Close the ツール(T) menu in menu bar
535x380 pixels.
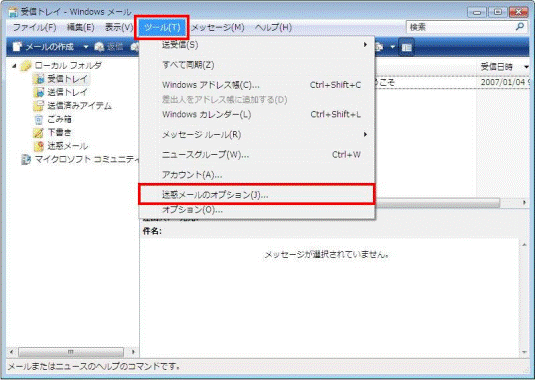(162, 27)
